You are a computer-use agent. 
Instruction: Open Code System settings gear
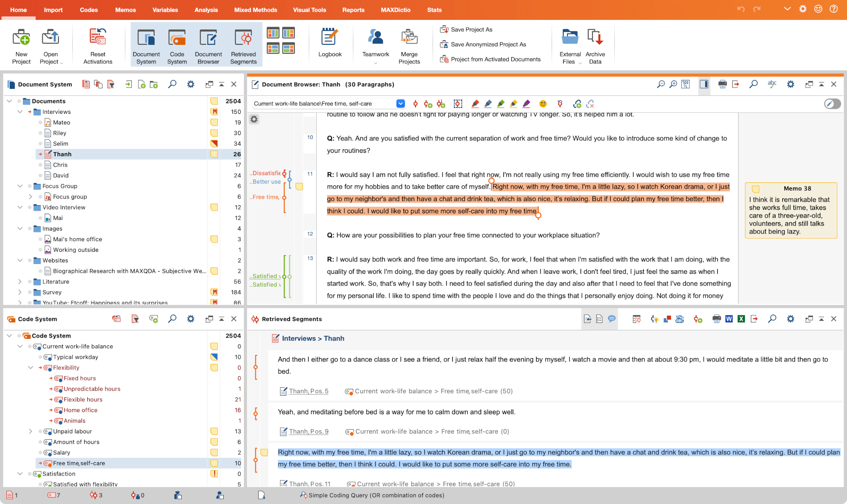pos(191,319)
